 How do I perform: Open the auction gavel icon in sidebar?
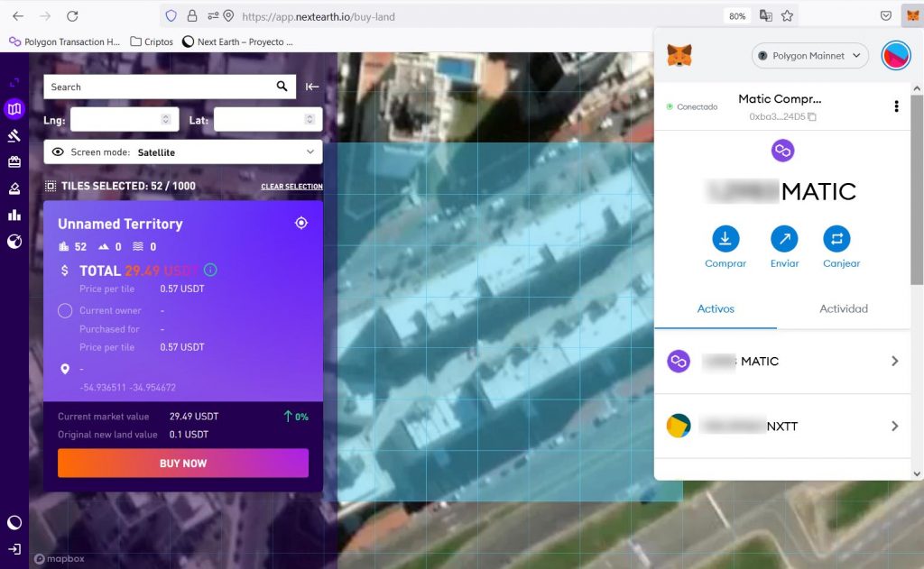coord(14,136)
